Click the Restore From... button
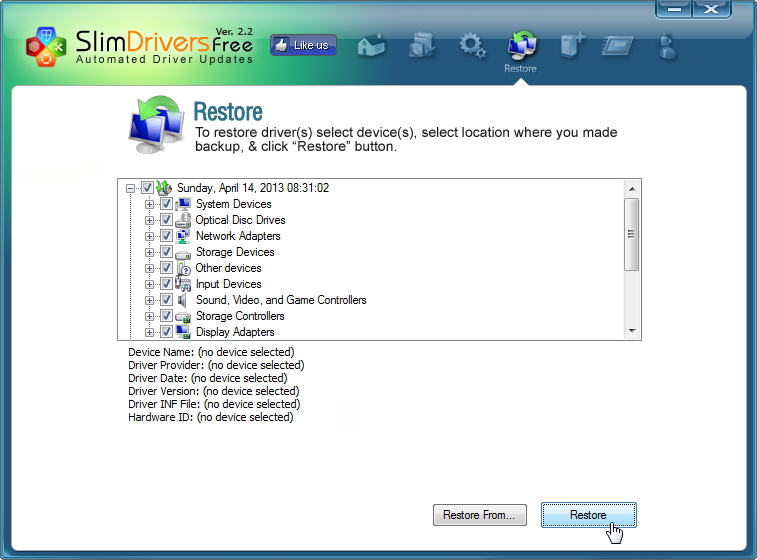The height and width of the screenshot is (560, 757). 479,515
